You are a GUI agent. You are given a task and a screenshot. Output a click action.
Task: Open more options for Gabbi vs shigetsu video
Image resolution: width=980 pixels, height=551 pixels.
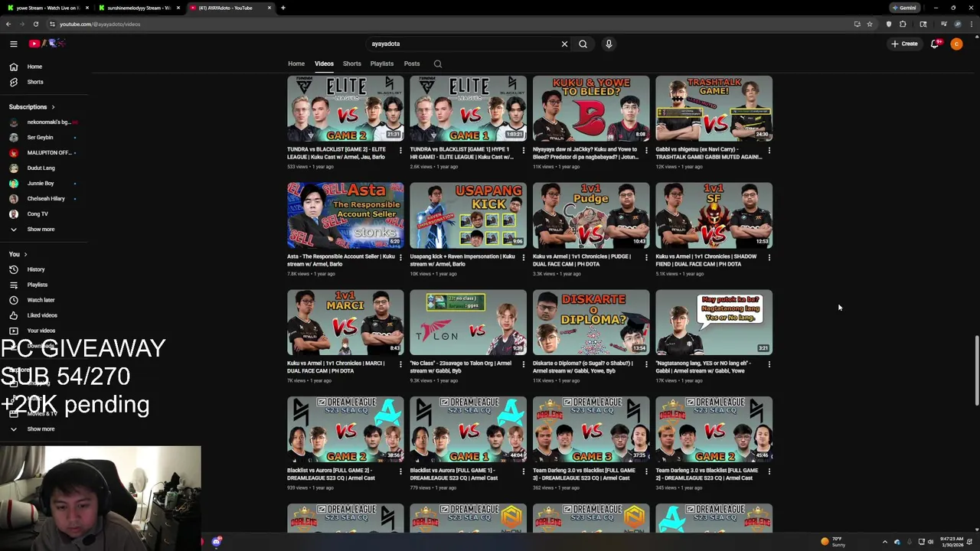click(769, 150)
